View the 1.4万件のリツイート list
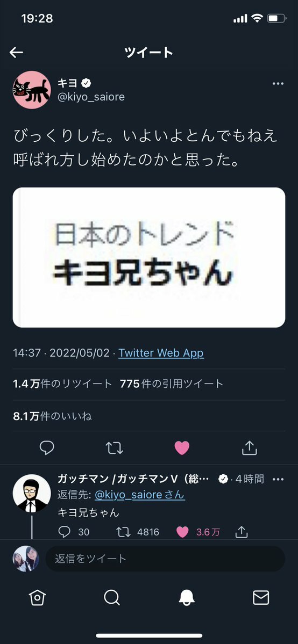The width and height of the screenshot is (298, 644). 62,384
